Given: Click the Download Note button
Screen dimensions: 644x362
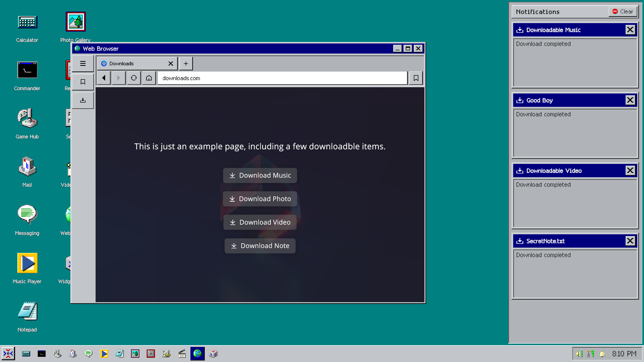Looking at the screenshot, I should (x=260, y=246).
